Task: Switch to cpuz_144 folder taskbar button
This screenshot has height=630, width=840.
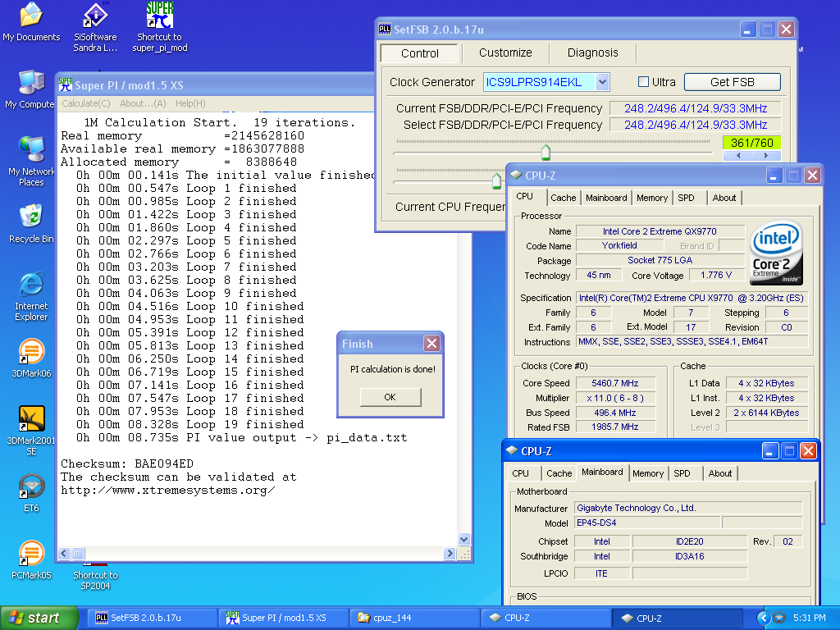Action: tap(414, 618)
